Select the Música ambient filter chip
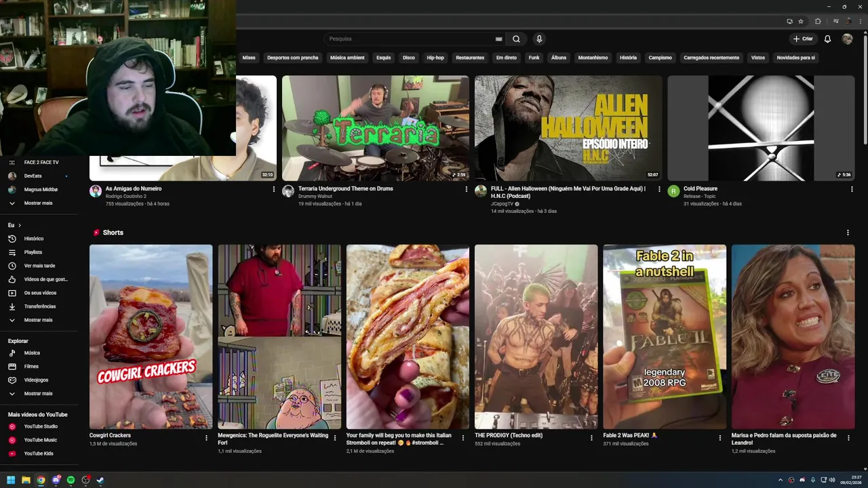The width and height of the screenshot is (868, 488). click(x=347, y=58)
